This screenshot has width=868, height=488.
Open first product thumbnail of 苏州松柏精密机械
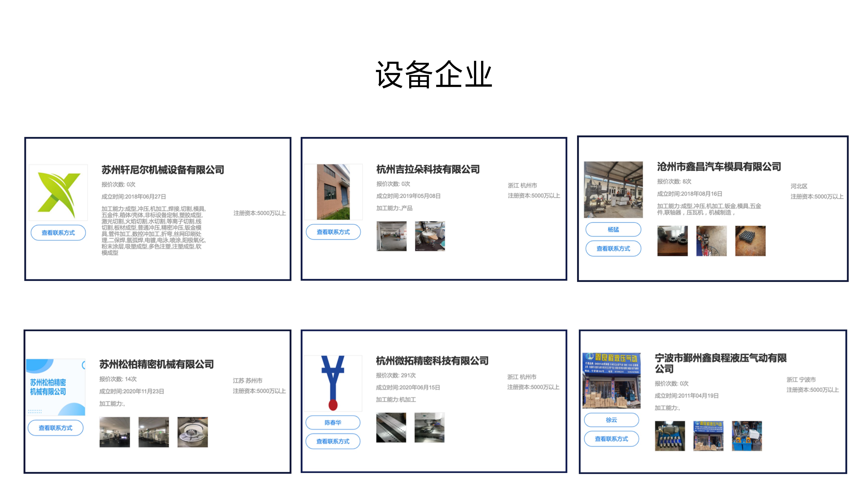pyautogui.click(x=115, y=432)
